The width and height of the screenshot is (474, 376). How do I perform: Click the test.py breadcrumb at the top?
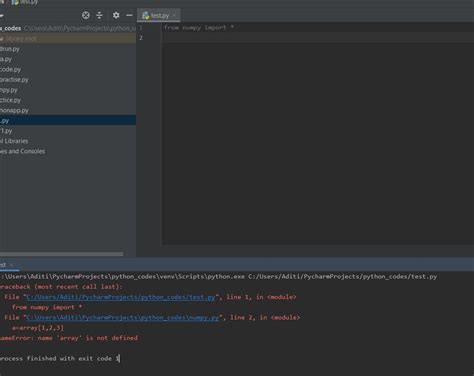[25, 2]
